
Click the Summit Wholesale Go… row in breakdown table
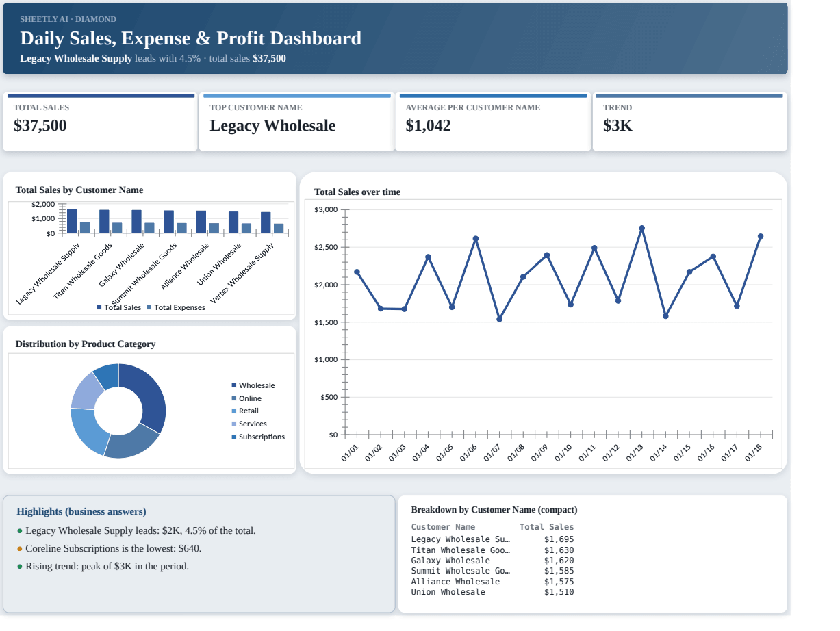492,571
